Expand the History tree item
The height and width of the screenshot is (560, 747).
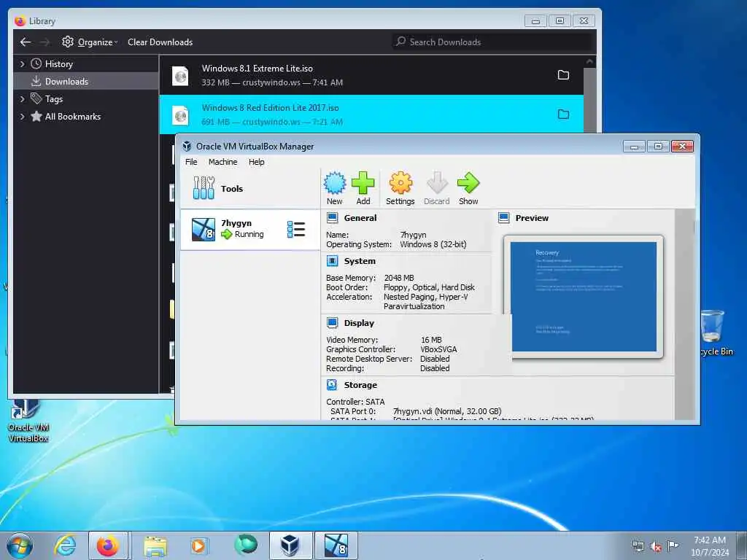coord(22,64)
